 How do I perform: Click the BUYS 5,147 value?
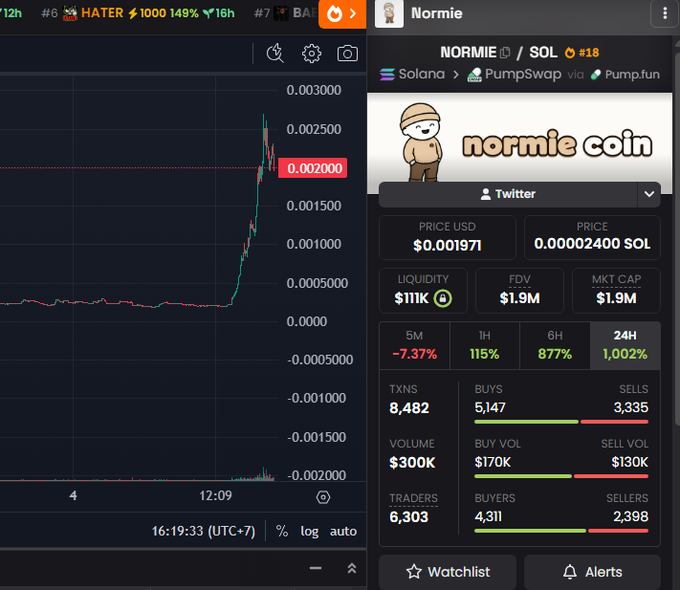tap(490, 407)
